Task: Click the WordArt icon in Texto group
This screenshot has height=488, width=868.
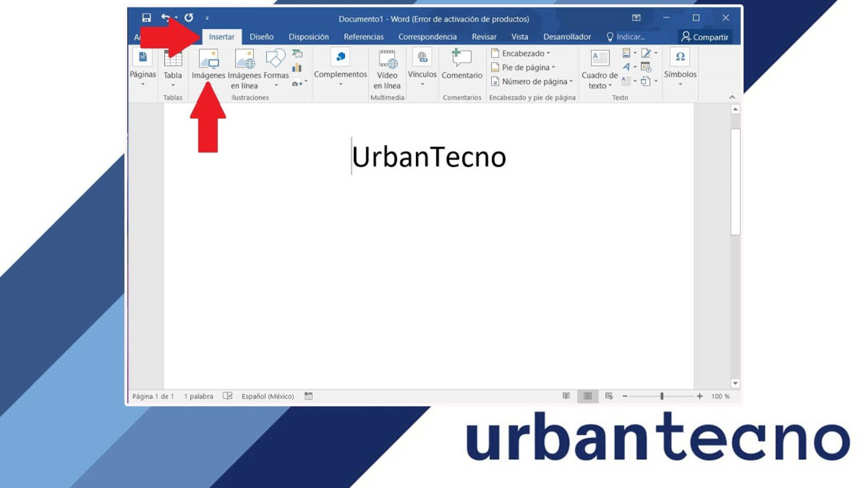Action: (x=629, y=67)
